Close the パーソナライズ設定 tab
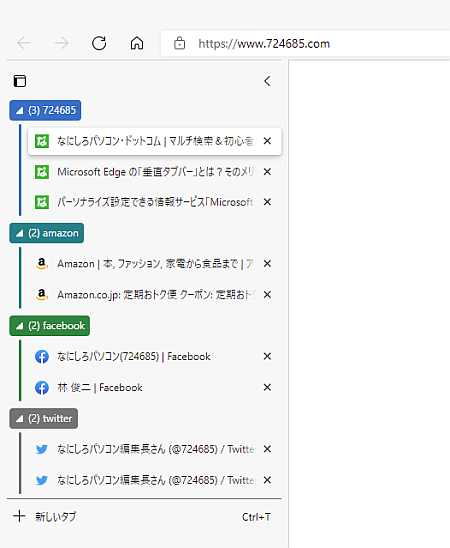Image resolution: width=450 pixels, height=548 pixels. [x=267, y=202]
